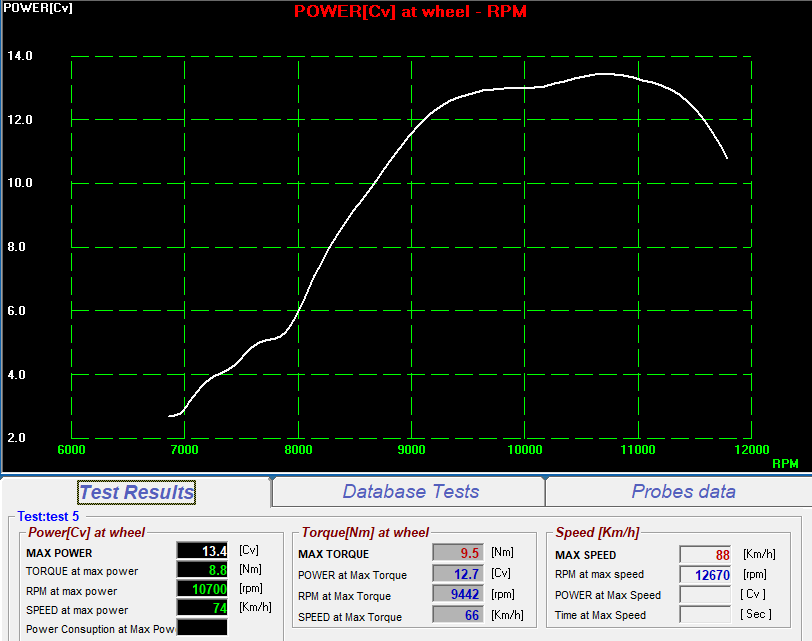Select the Probes data tab
The width and height of the screenshot is (812, 641).
tap(683, 492)
